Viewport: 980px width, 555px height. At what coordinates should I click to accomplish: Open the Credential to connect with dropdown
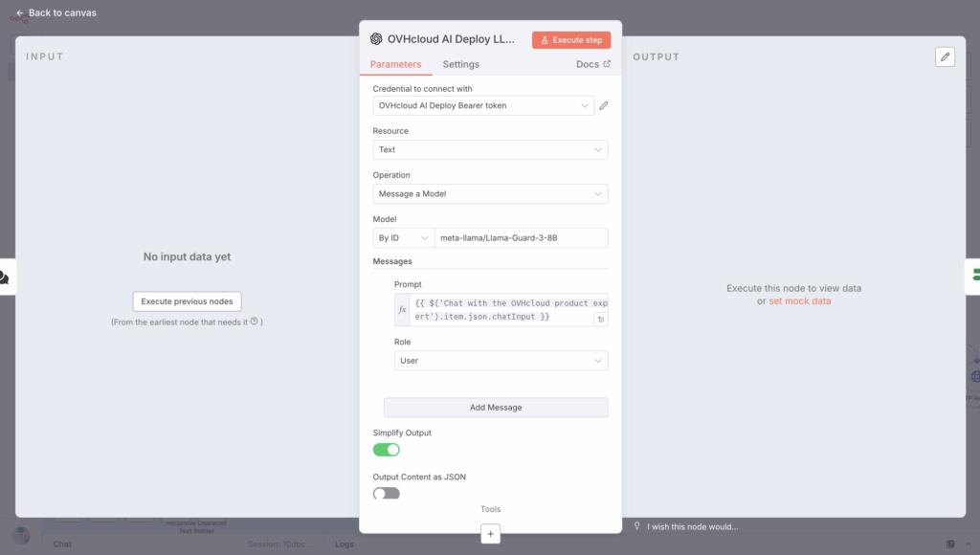pos(482,106)
